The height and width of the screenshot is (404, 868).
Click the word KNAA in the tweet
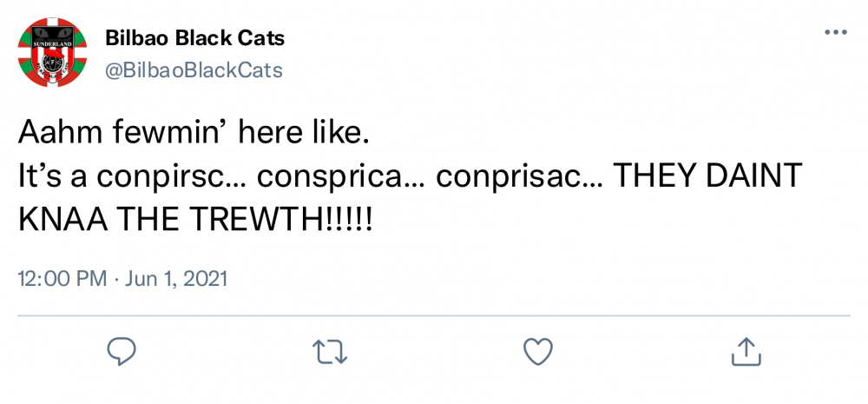63,220
